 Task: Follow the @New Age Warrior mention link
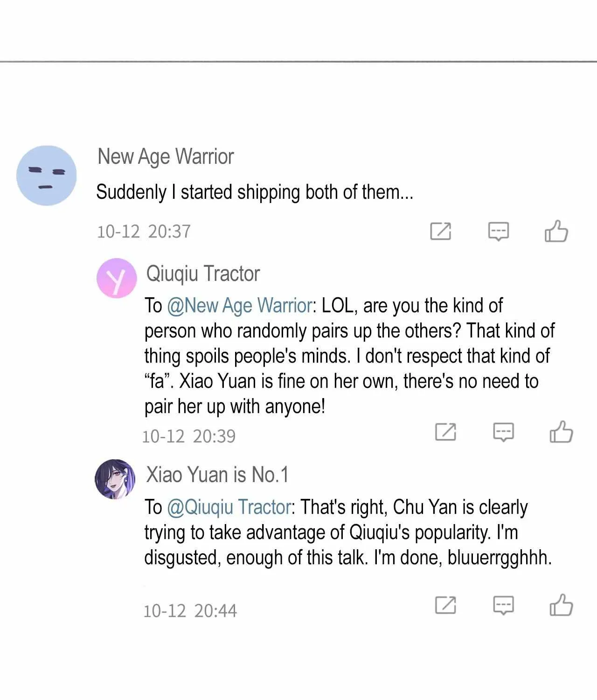pos(240,306)
